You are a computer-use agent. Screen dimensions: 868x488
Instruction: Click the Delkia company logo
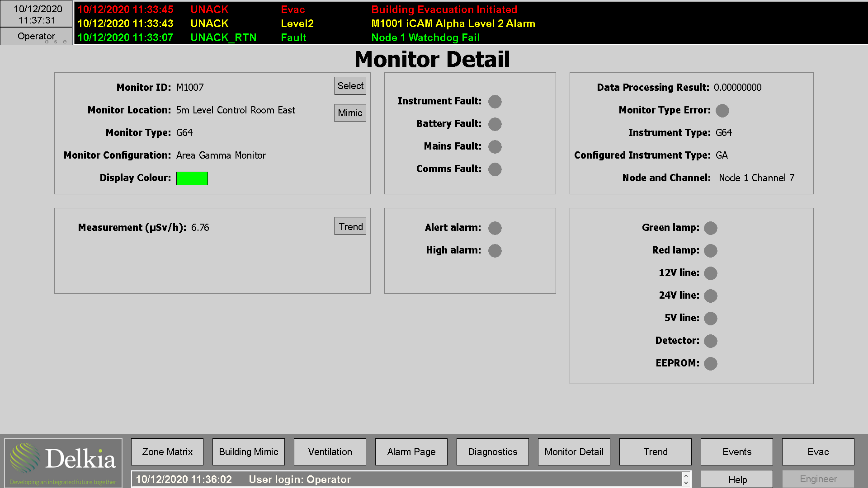point(63,459)
